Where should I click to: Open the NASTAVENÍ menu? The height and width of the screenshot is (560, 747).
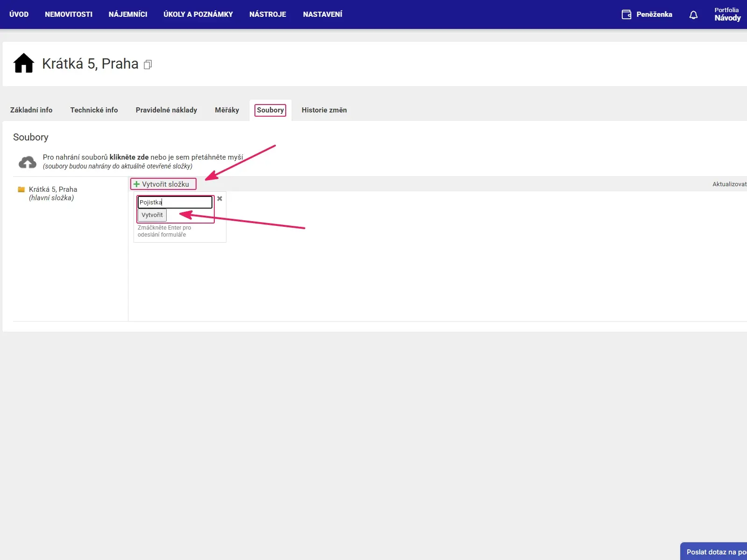tap(323, 14)
